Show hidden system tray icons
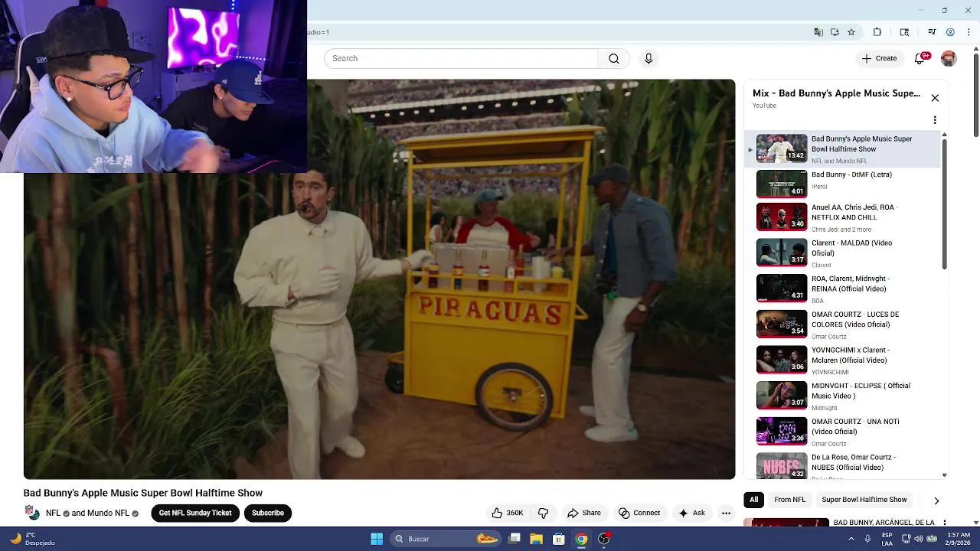The width and height of the screenshot is (980, 551). 851,539
